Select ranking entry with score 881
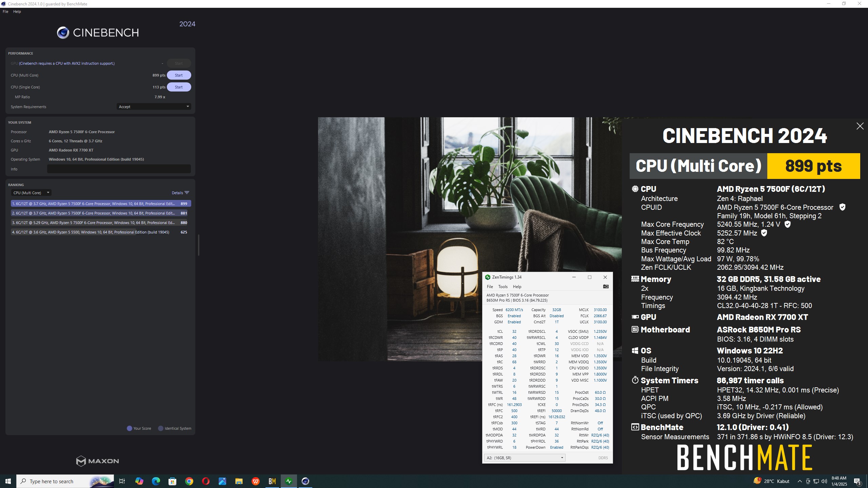Screen dimensions: 868x488 99,213
